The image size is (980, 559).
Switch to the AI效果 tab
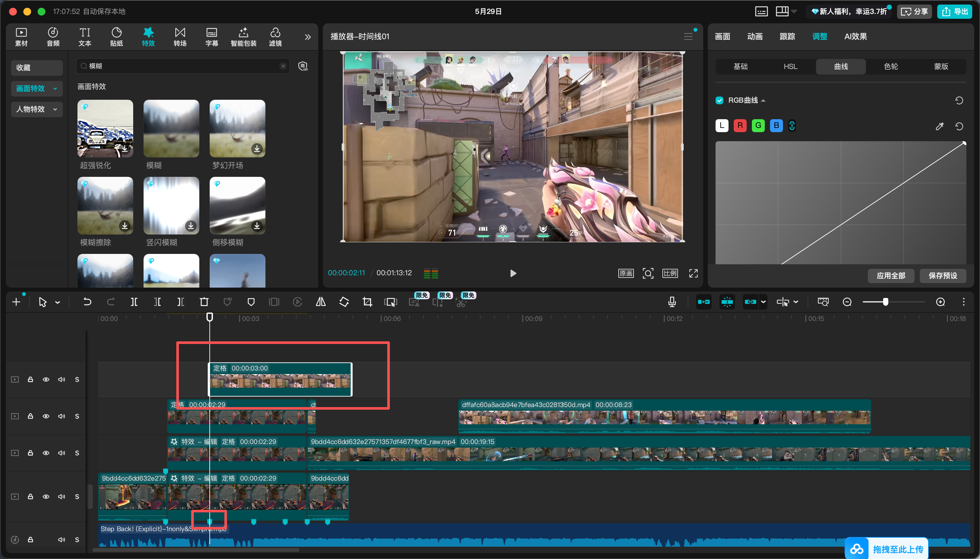pos(856,37)
